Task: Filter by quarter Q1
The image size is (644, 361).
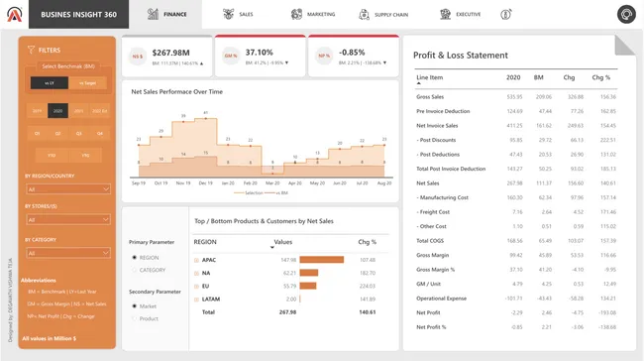Action: 37,133
